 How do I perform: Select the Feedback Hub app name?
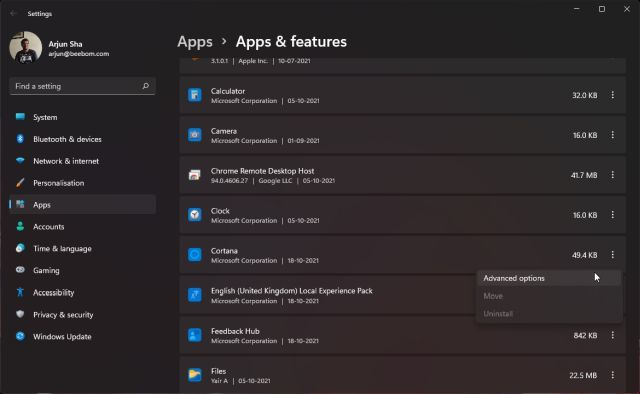pos(235,331)
